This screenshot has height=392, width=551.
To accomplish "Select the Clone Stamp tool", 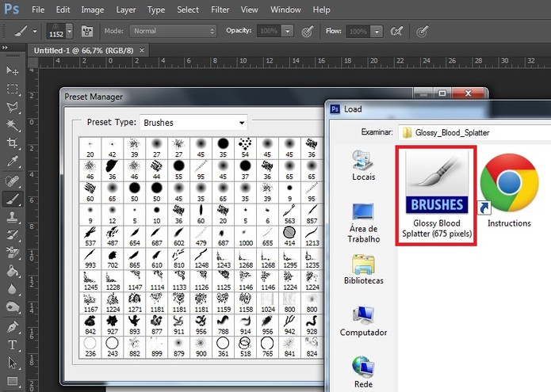I will [13, 218].
